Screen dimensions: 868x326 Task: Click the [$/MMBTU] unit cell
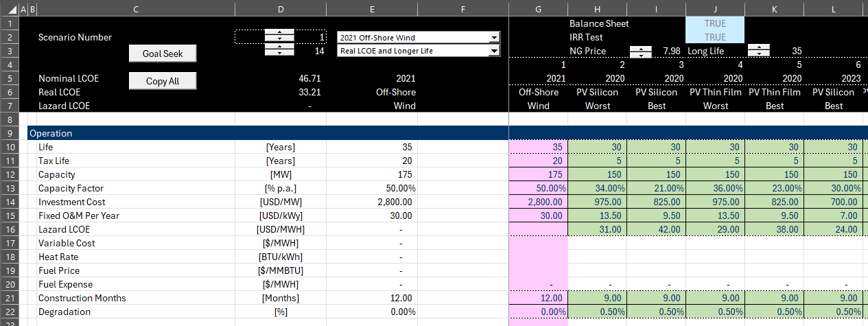pyautogui.click(x=281, y=270)
